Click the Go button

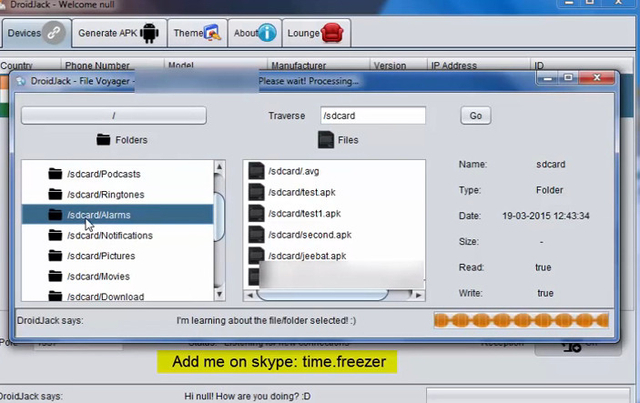tap(476, 116)
